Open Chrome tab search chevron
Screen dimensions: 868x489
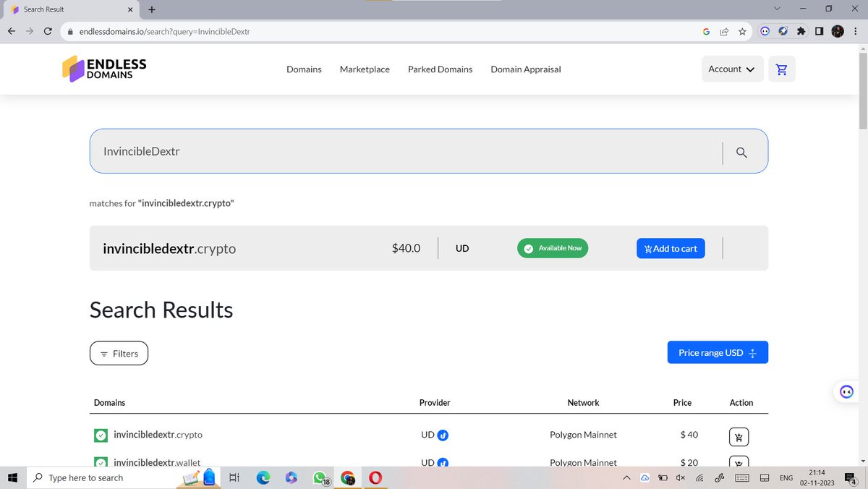click(x=777, y=9)
